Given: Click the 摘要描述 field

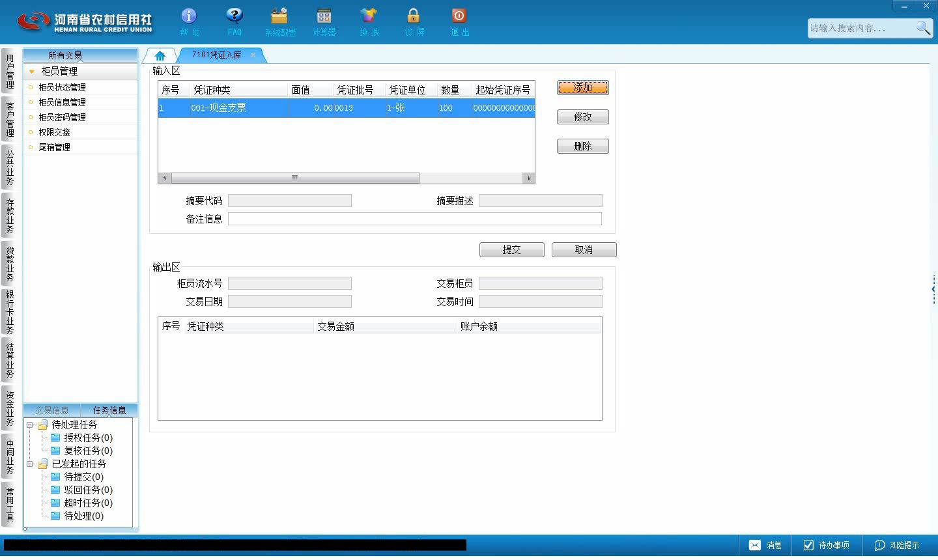Looking at the screenshot, I should pos(540,201).
